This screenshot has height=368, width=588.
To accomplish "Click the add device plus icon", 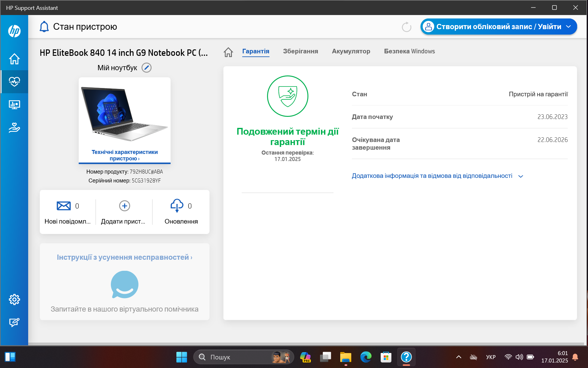I will pyautogui.click(x=124, y=206).
